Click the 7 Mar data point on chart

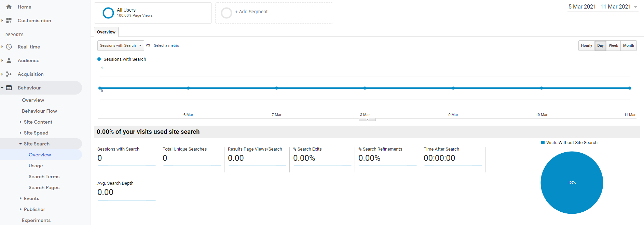(x=276, y=88)
